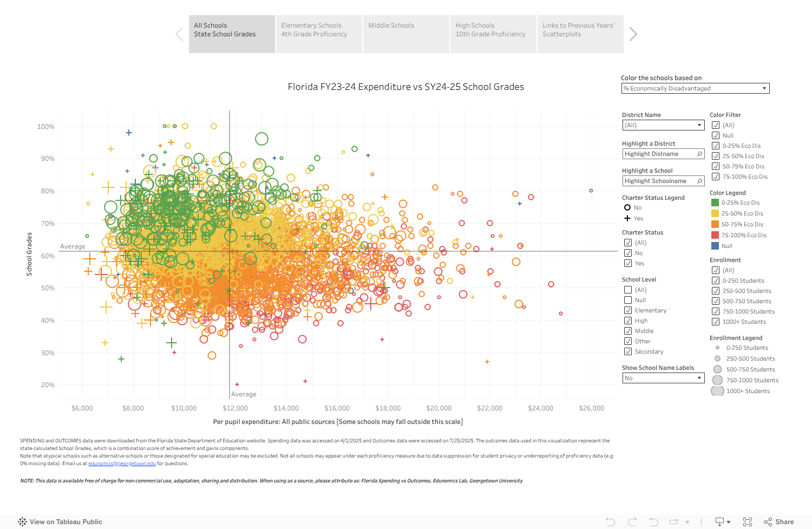Screen dimensions: 812x529
Task: Click the Redo icon in bottom toolbar
Action: tap(632, 522)
